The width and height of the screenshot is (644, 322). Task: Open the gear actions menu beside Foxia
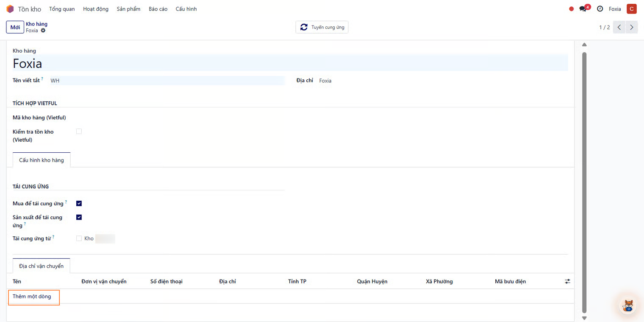pos(43,31)
